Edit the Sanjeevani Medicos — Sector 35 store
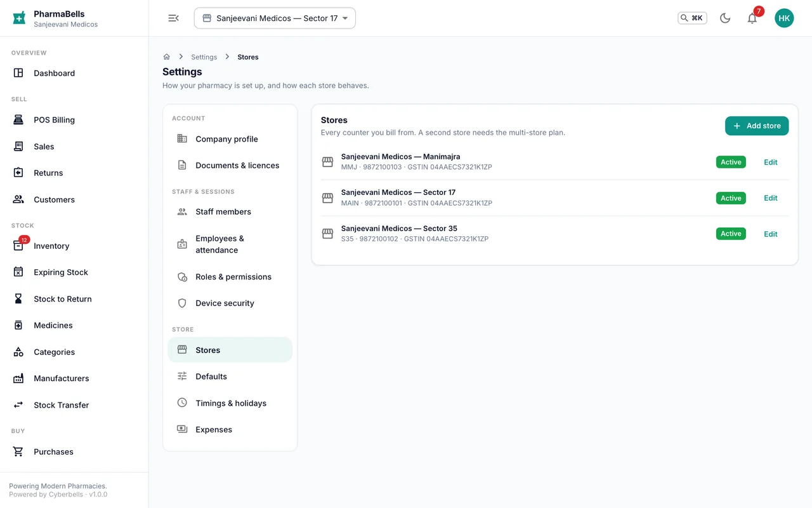812x508 pixels. click(771, 234)
